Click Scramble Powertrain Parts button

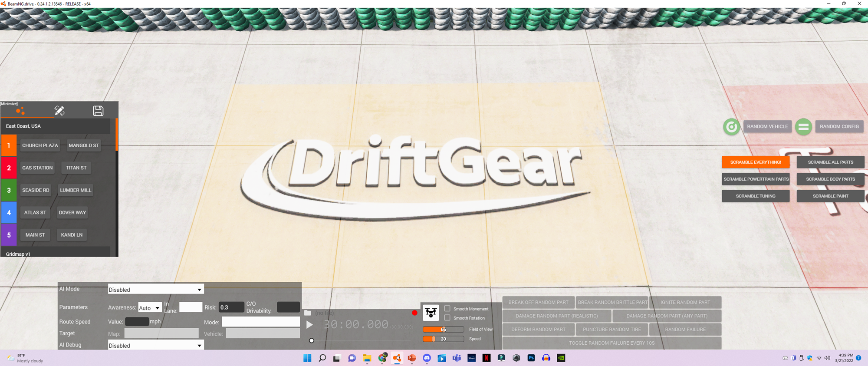[756, 179]
